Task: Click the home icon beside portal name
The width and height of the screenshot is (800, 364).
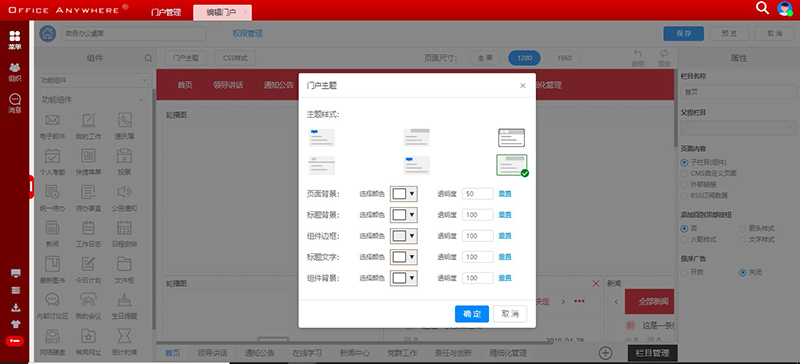Action: tap(48, 34)
